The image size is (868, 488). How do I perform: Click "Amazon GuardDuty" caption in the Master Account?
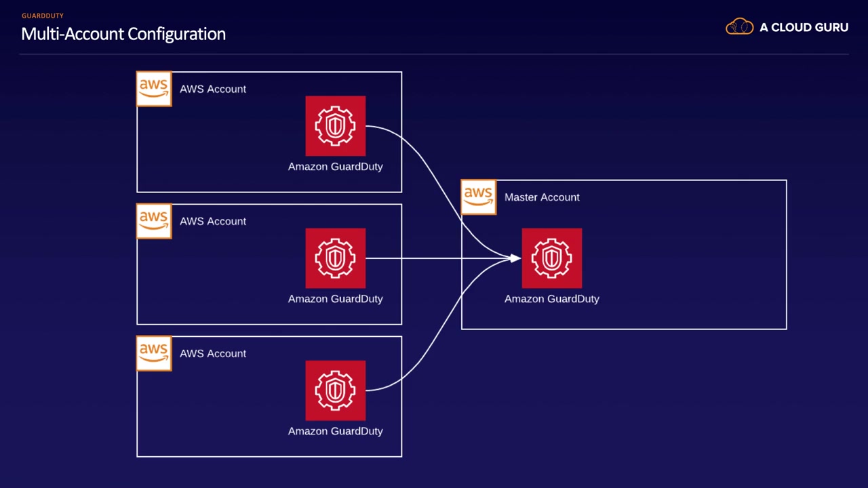click(552, 299)
